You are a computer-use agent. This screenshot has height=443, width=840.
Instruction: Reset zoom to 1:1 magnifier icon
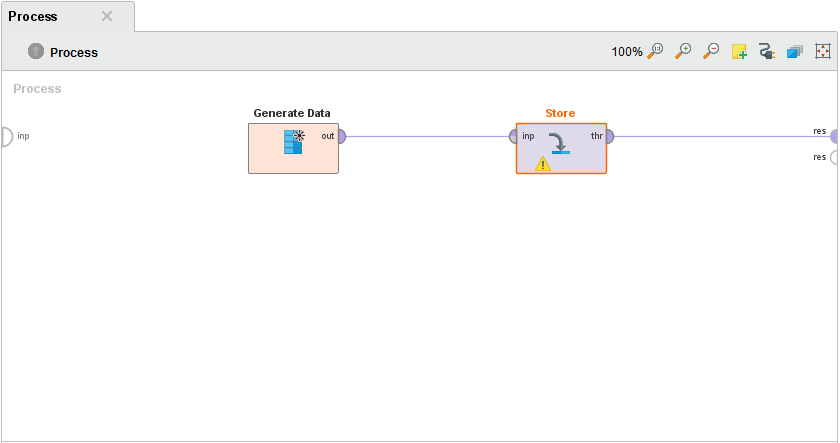click(656, 51)
